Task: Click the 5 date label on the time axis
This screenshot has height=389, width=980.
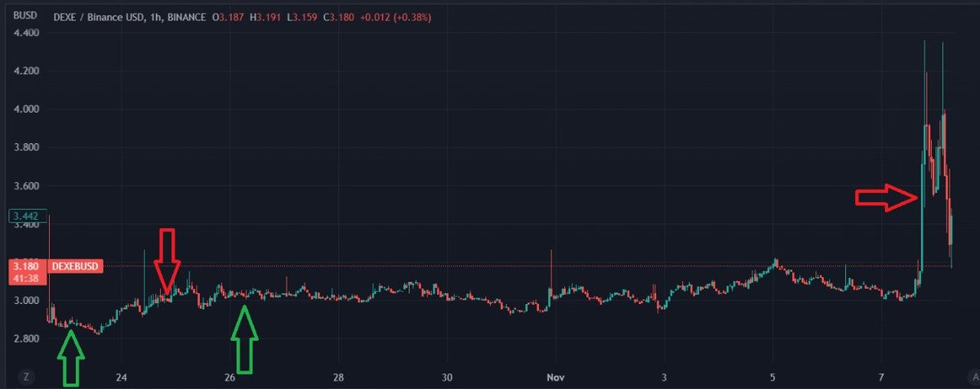Action: tap(773, 378)
